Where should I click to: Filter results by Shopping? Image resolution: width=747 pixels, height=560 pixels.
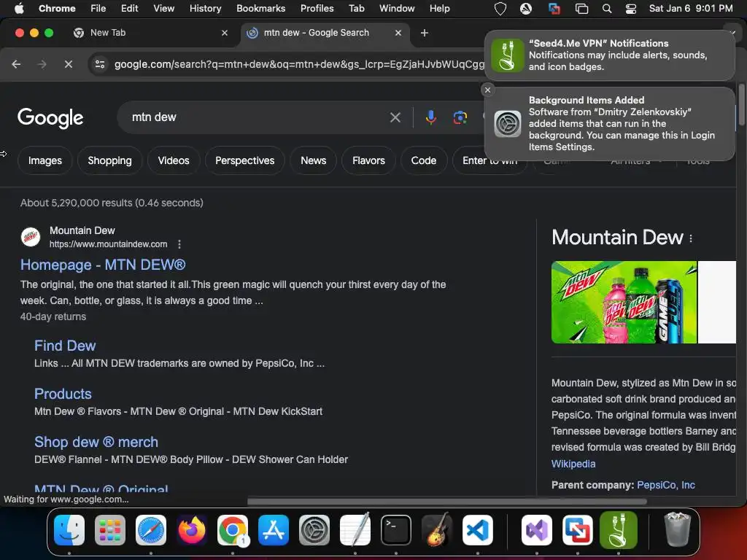coord(109,161)
